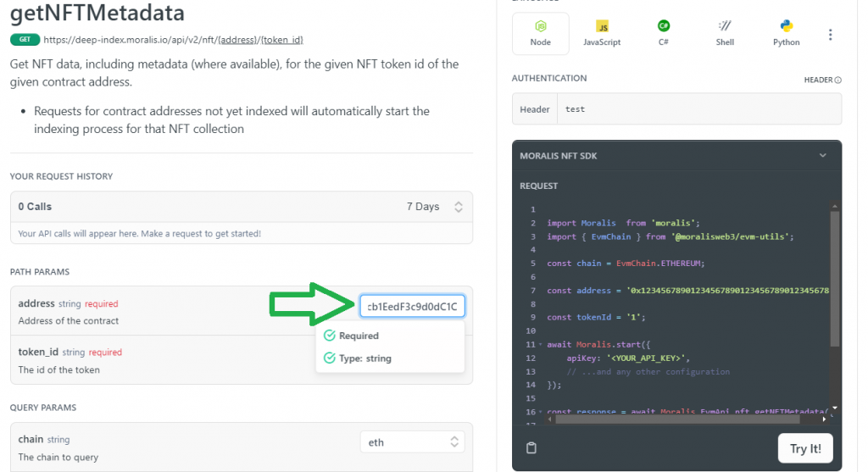Viewport: 868px width, 472px height.
Task: Click code line "const tokenId = '1';"
Action: click(x=596, y=317)
